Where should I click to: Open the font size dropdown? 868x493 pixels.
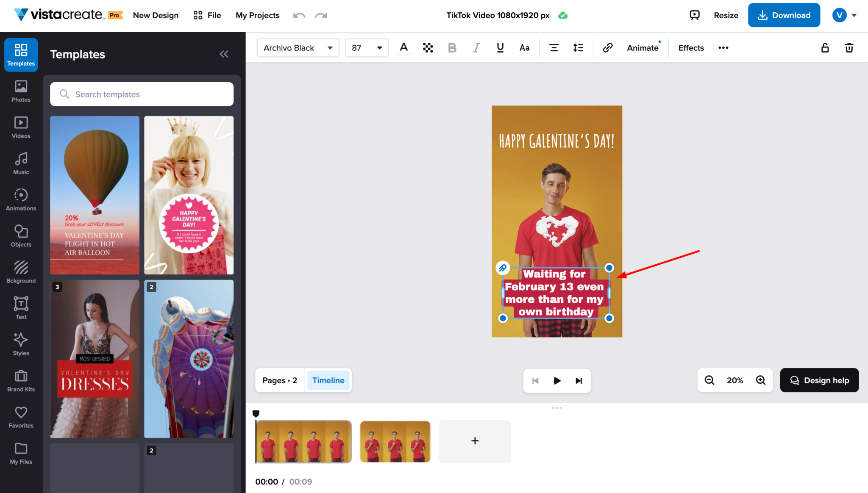366,47
